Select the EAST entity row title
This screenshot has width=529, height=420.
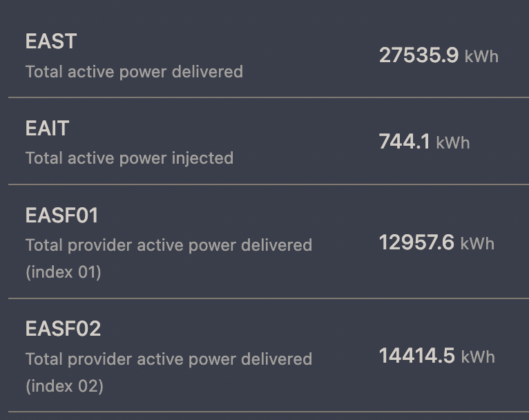click(51, 41)
